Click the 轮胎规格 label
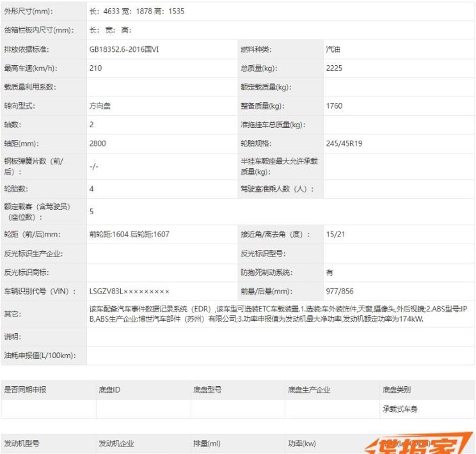476x454 pixels. [x=256, y=143]
